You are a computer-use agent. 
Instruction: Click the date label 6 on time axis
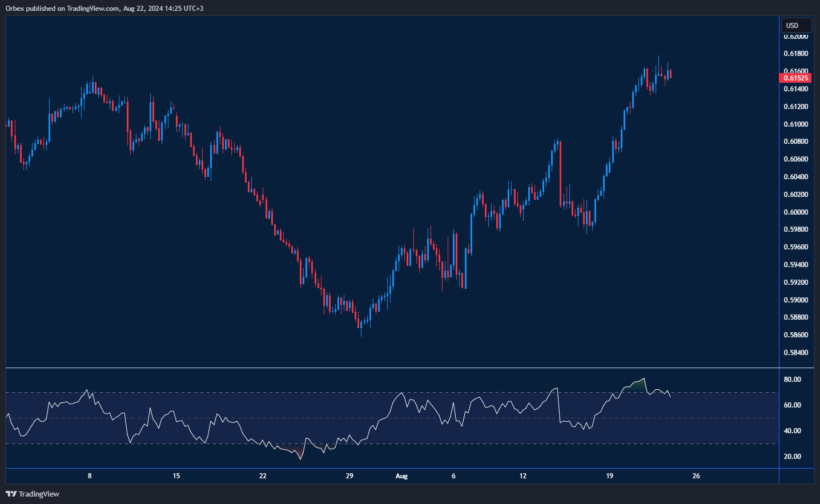coord(453,476)
